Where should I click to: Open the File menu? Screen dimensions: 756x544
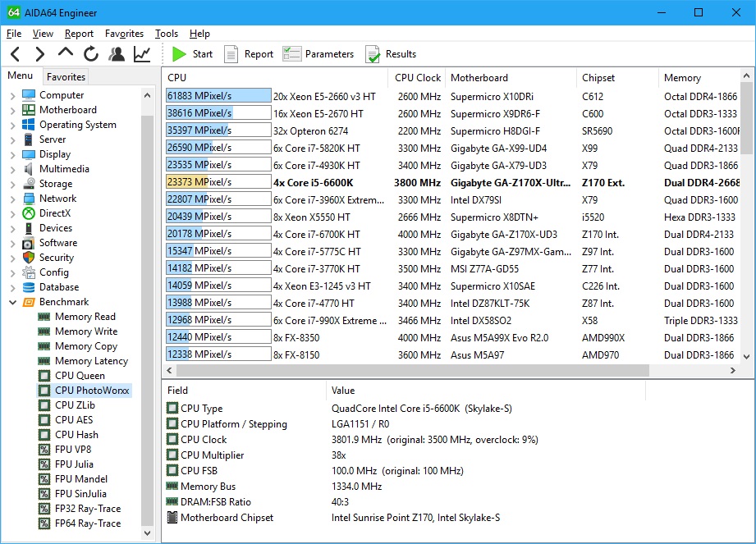pos(14,34)
